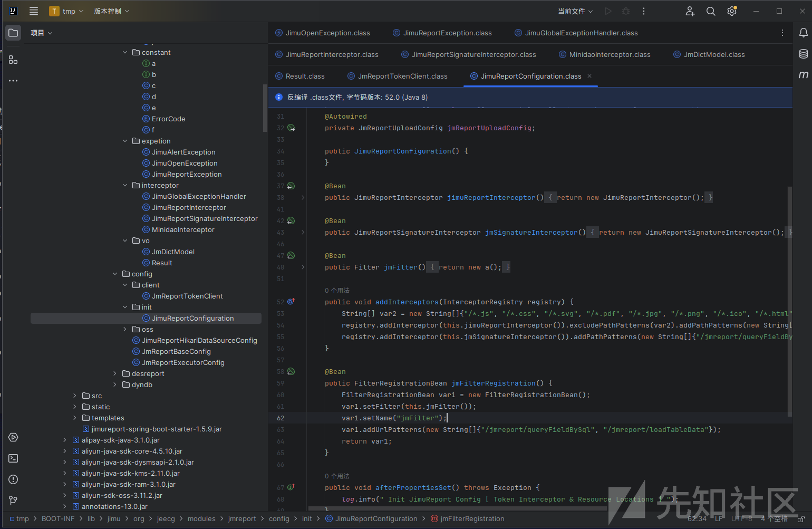Expand folded jimuReportInterceptor method body

[x=303, y=198]
